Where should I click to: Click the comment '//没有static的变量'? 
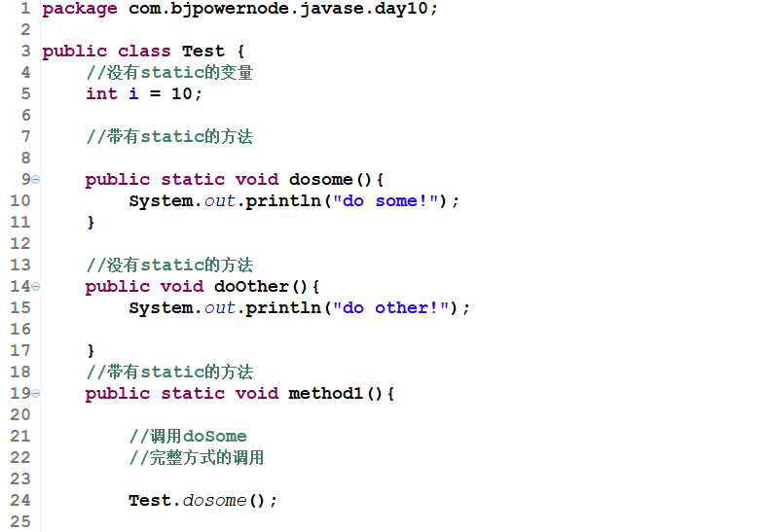click(x=169, y=73)
